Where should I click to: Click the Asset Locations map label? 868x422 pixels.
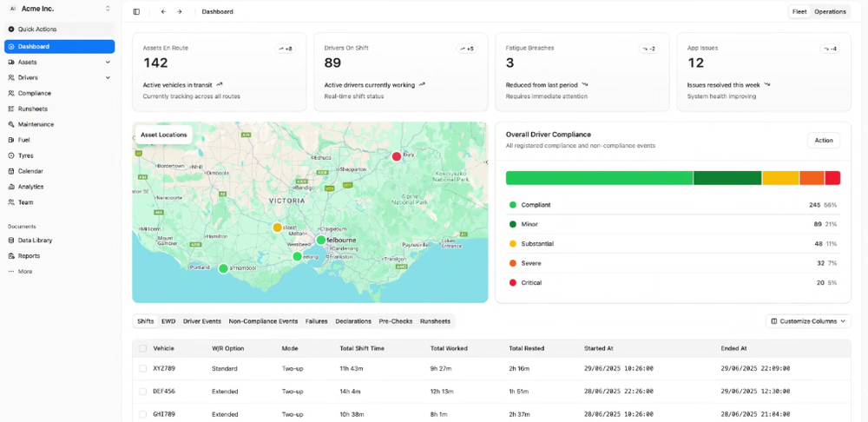point(164,135)
